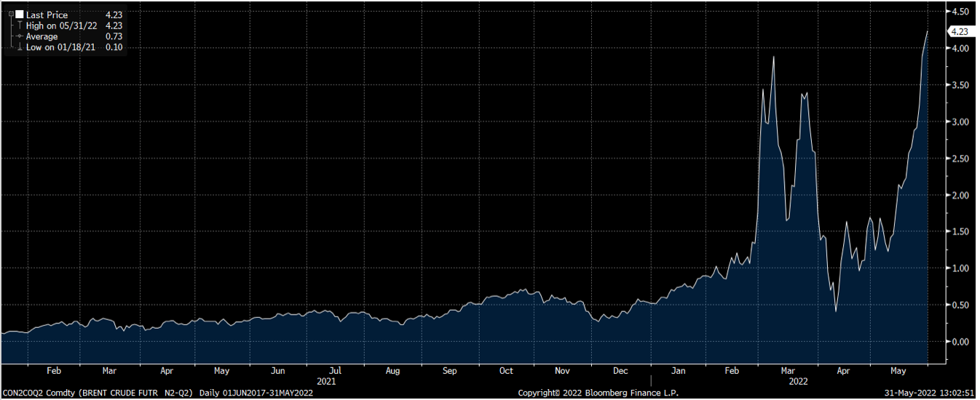The width and height of the screenshot is (980, 400).
Task: Select the Average marker icon in legend
Action: (x=19, y=36)
